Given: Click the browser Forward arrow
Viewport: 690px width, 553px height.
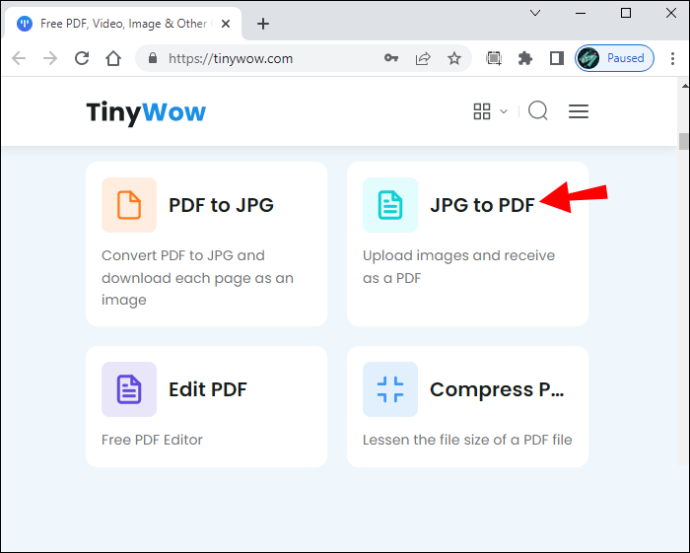Looking at the screenshot, I should point(50,58).
